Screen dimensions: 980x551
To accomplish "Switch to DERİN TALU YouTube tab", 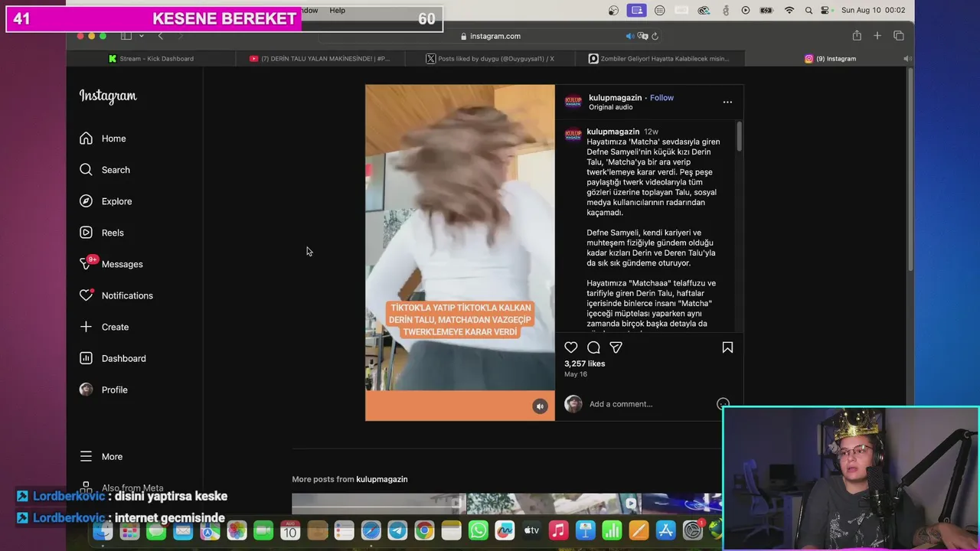I will click(320, 58).
